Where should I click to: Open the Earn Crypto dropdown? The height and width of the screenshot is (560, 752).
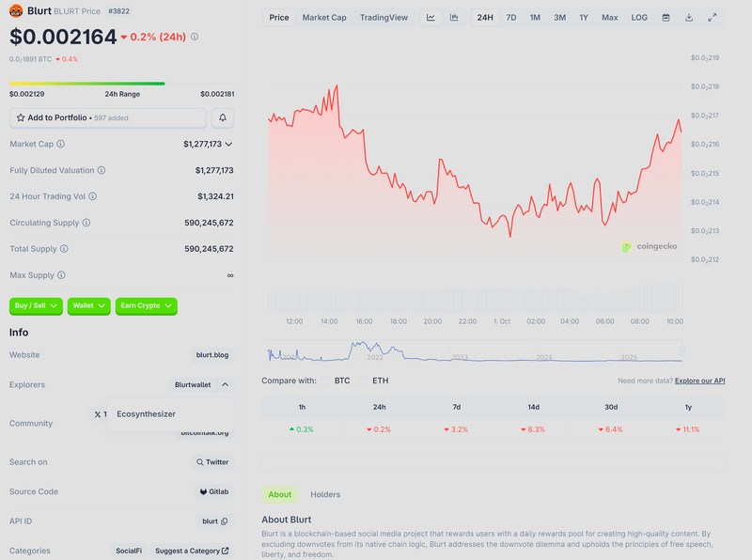146,305
